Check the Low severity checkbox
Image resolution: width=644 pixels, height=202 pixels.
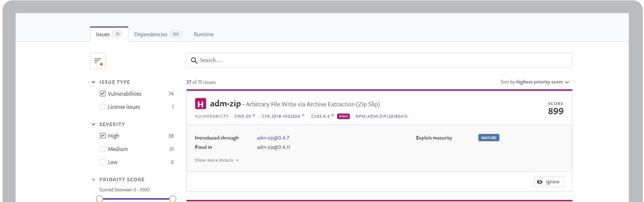pyautogui.click(x=103, y=162)
